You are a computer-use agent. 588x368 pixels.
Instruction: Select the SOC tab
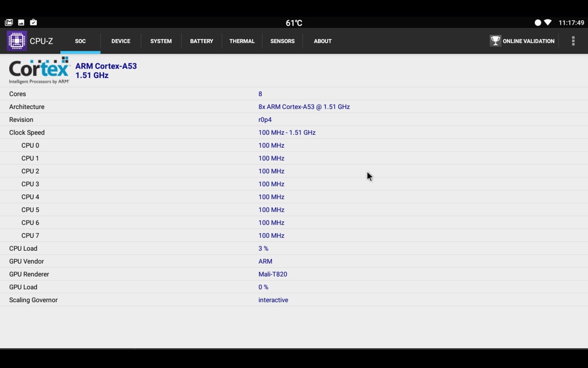click(80, 41)
